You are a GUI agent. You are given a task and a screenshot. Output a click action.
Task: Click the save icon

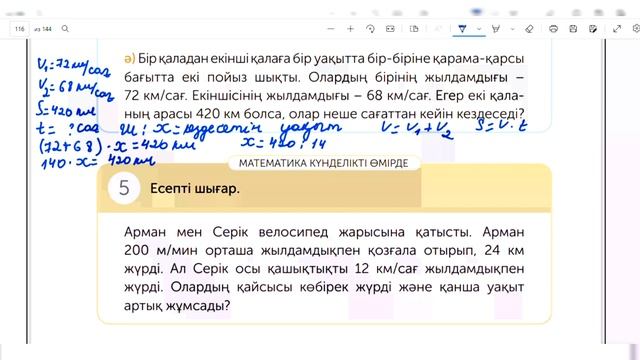[x=573, y=29]
